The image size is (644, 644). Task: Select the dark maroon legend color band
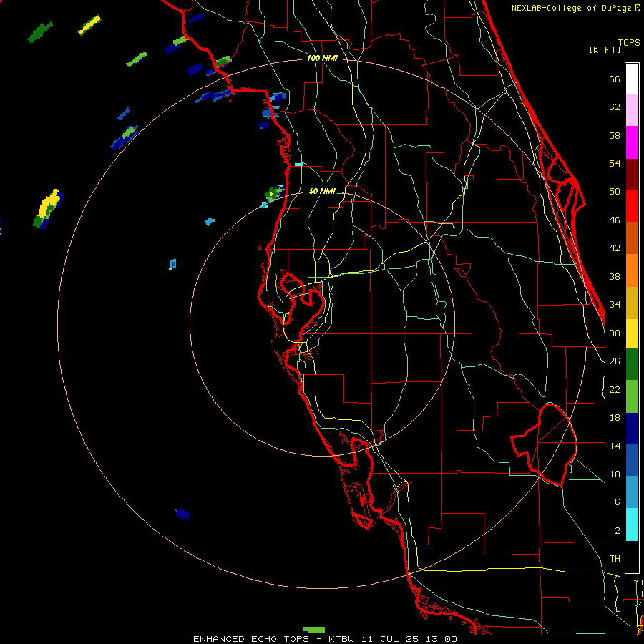click(x=632, y=174)
